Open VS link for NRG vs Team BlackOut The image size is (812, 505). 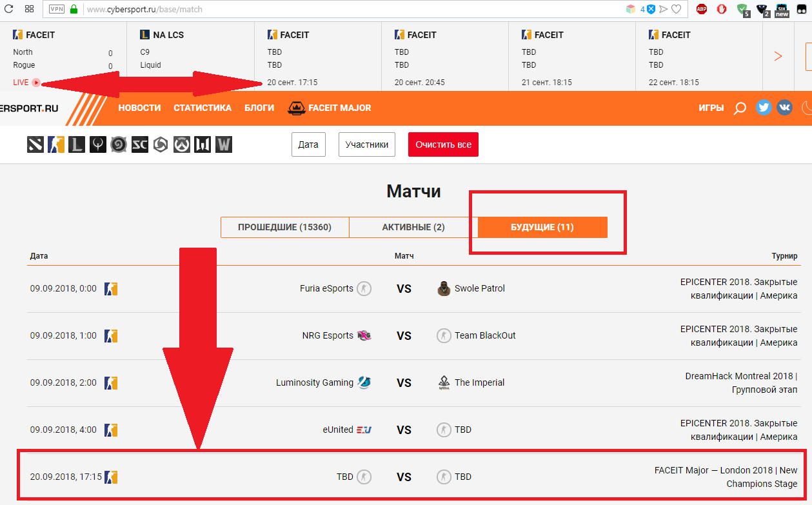click(404, 336)
